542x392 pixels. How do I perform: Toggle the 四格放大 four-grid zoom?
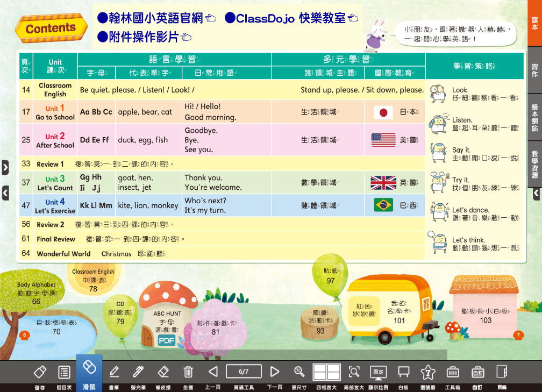click(327, 372)
